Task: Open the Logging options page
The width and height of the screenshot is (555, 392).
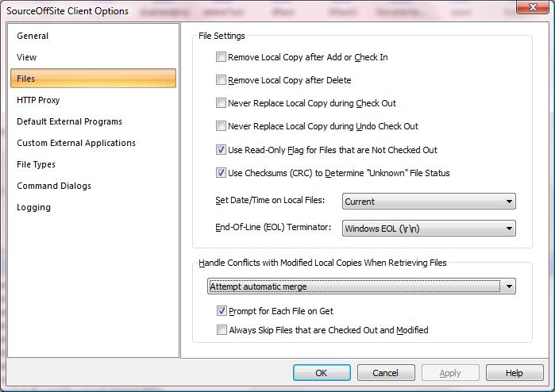Action: [x=33, y=207]
